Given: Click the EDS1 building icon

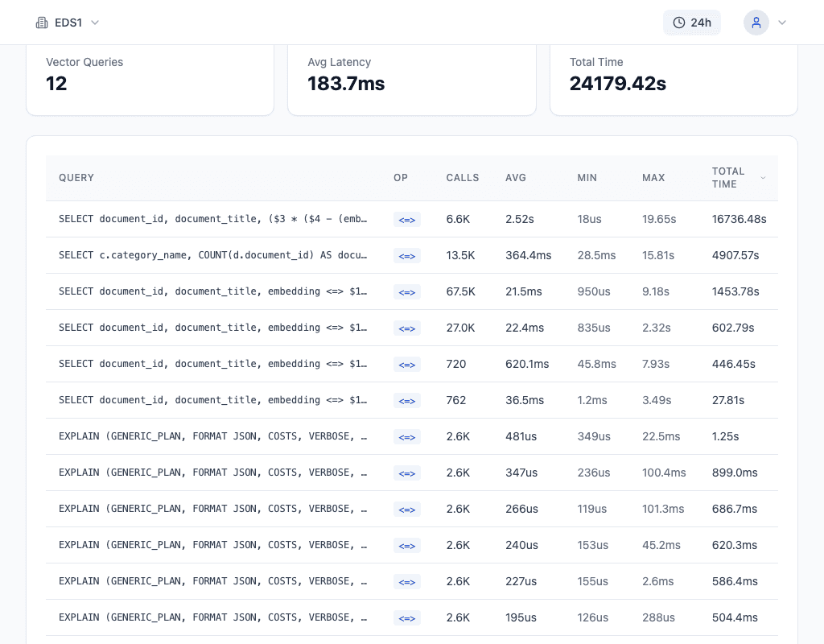Looking at the screenshot, I should 42,23.
